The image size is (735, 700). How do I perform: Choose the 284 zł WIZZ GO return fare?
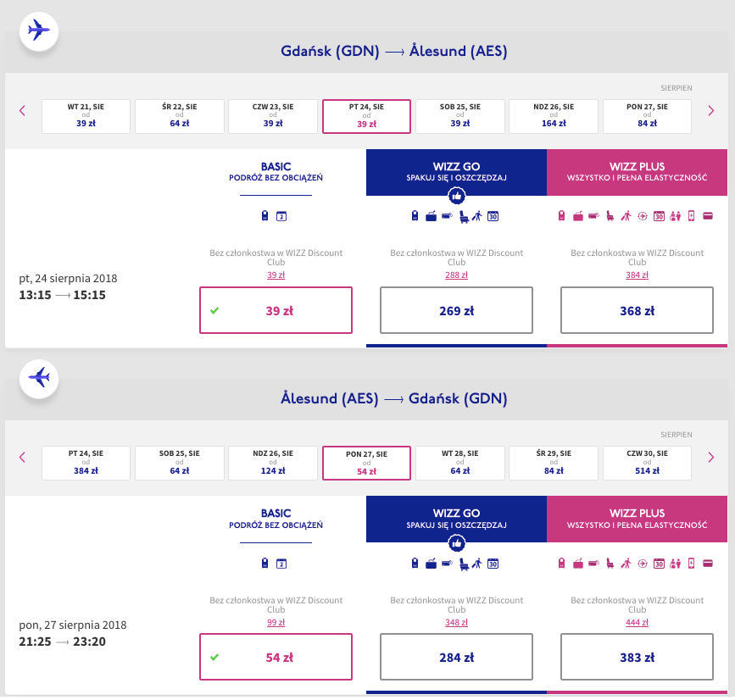[x=456, y=657]
